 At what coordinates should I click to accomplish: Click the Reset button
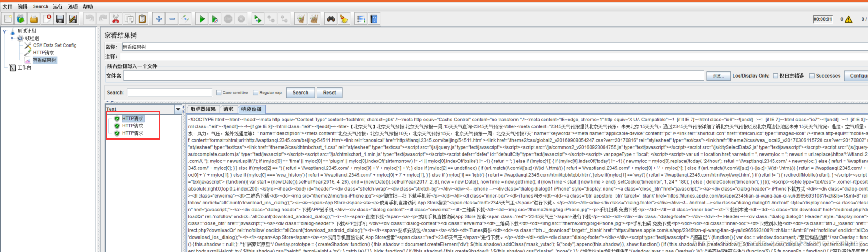pos(329,93)
